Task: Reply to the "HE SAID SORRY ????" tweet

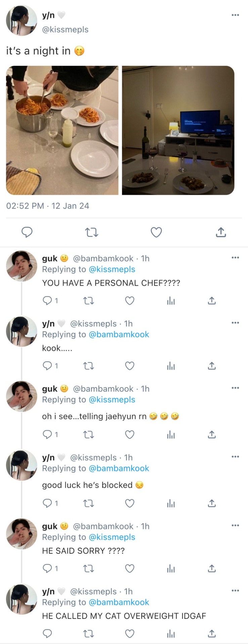Action: [47, 568]
